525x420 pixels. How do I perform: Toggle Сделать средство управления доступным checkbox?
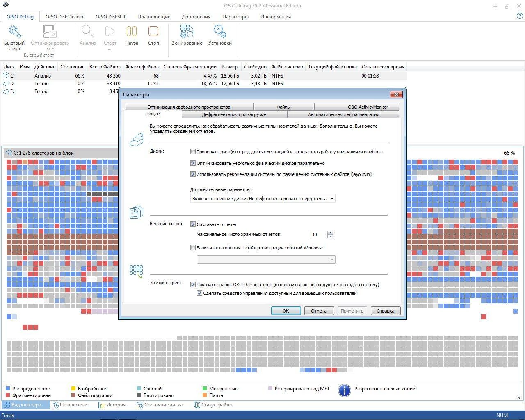(199, 293)
